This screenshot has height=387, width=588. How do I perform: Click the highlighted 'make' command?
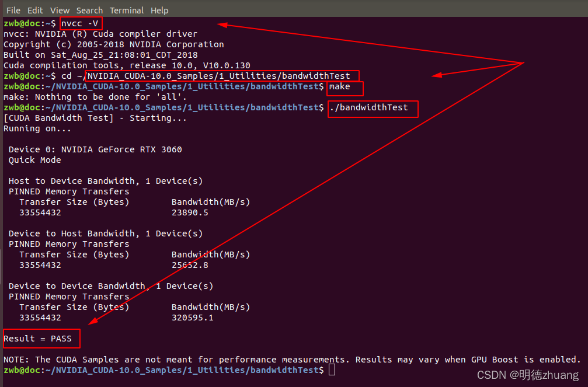[340, 86]
